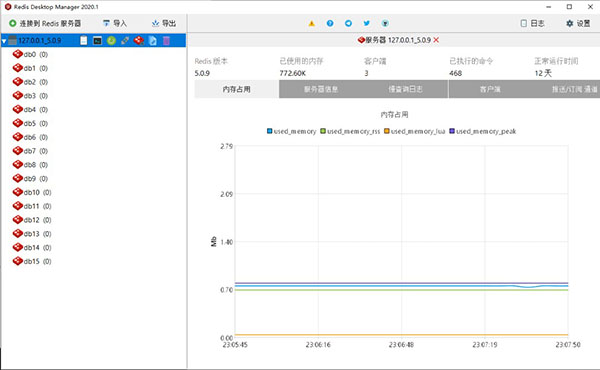Expand the db0 database node
This screenshot has height=370, width=600.
click(x=30, y=54)
